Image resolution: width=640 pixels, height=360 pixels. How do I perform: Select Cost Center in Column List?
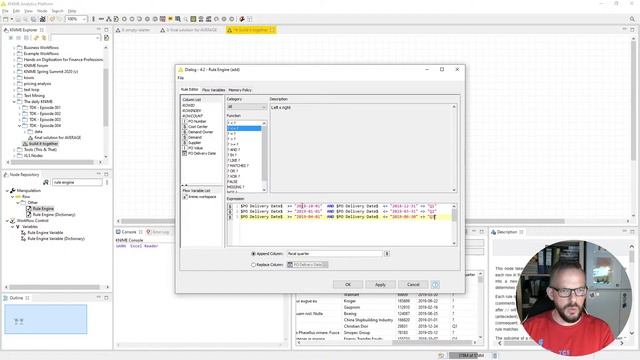(x=198, y=127)
